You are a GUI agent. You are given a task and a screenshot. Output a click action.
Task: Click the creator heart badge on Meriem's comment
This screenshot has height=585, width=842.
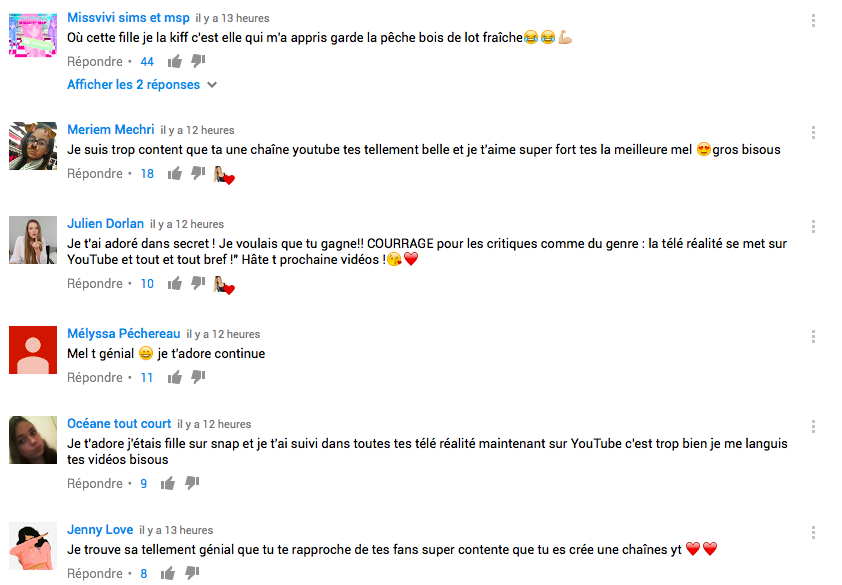click(x=224, y=175)
